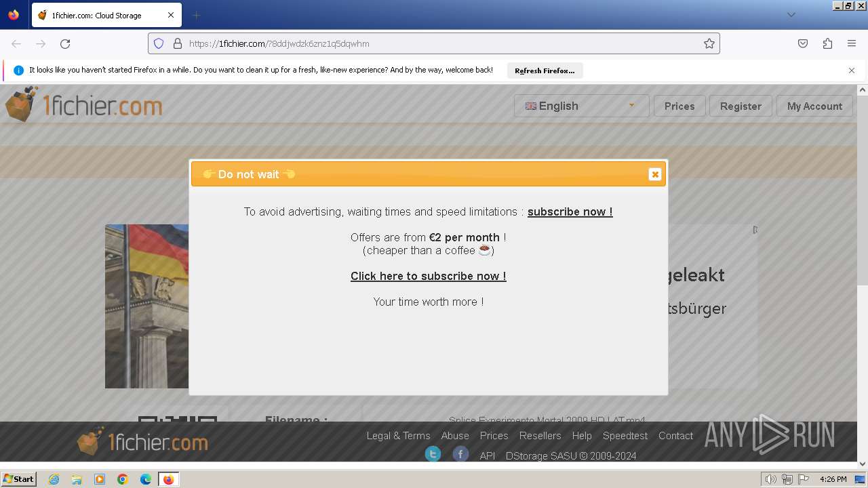
Task: Open API footer link
Action: (x=488, y=456)
